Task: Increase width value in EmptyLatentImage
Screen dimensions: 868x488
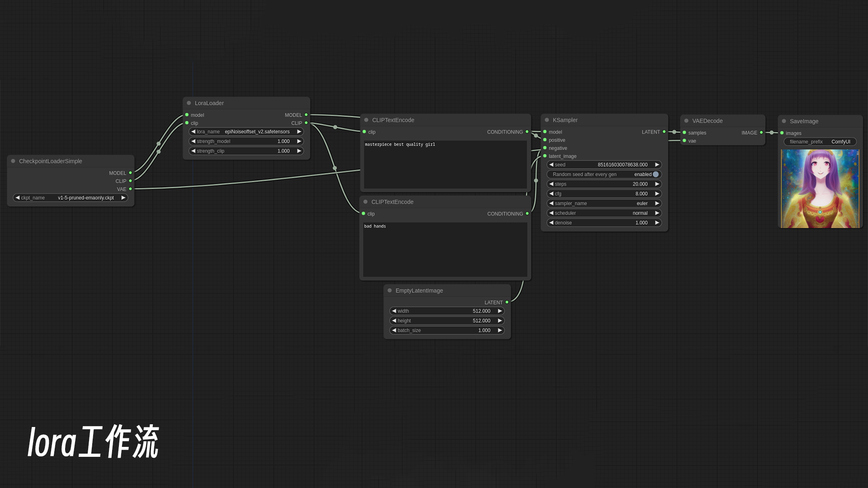Action: click(x=500, y=311)
